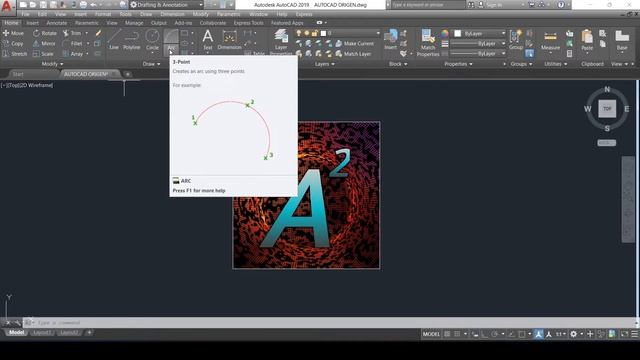This screenshot has width=640, height=360.
Task: Toggle highlighted annotation visibility icon in status bar
Action: click(x=538, y=334)
